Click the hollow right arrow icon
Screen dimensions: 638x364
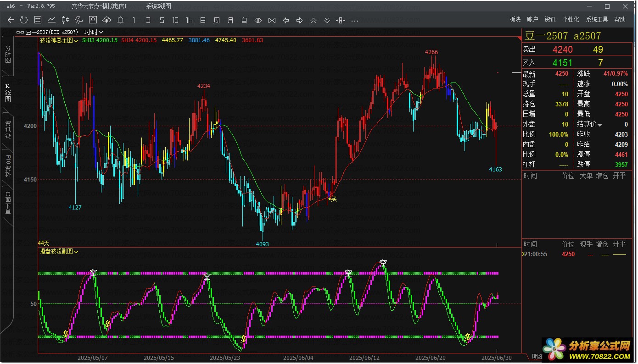tap(299, 20)
